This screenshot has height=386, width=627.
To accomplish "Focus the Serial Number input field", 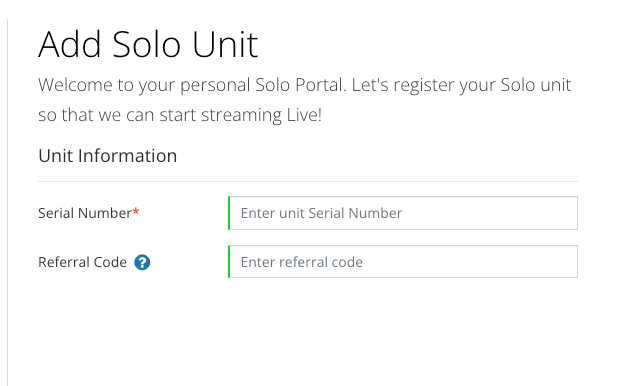I will (403, 213).
